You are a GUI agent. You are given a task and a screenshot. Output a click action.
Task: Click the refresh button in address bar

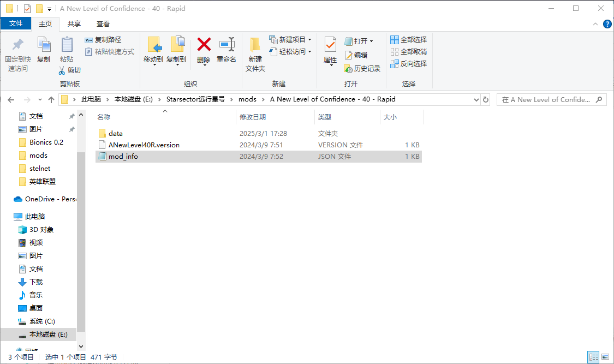[486, 99]
